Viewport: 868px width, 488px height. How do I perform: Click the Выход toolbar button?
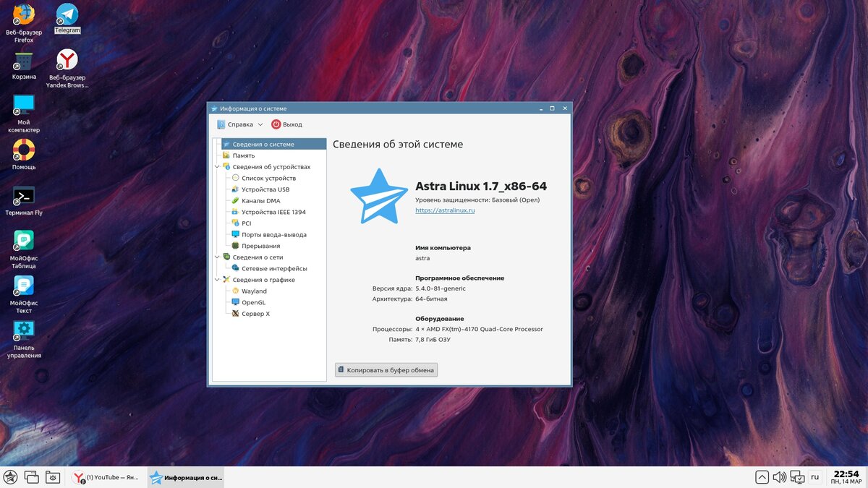click(x=287, y=124)
